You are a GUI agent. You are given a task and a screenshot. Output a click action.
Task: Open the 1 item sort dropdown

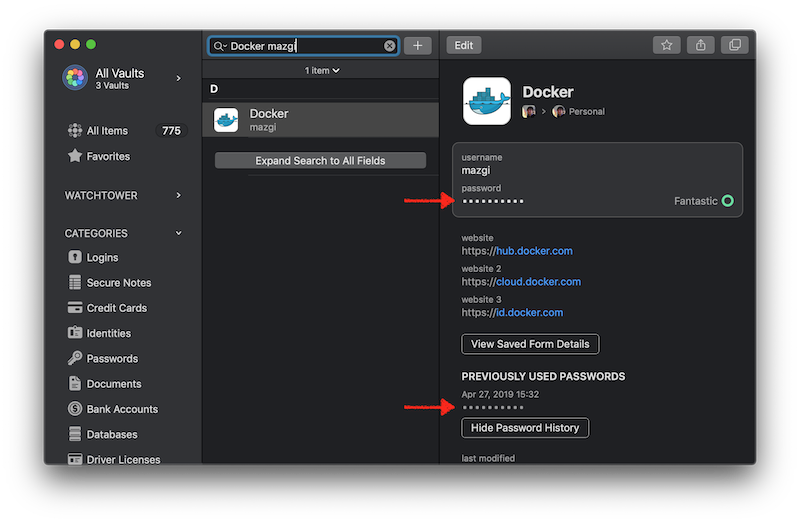(x=322, y=70)
